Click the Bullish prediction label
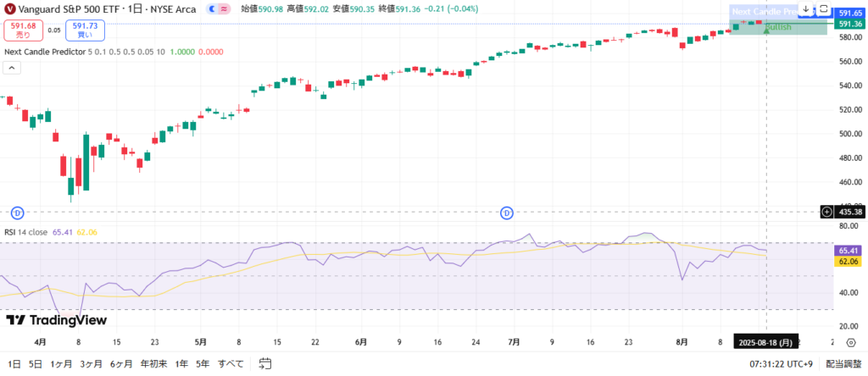Viewport: 868px width, 376px height. click(778, 27)
